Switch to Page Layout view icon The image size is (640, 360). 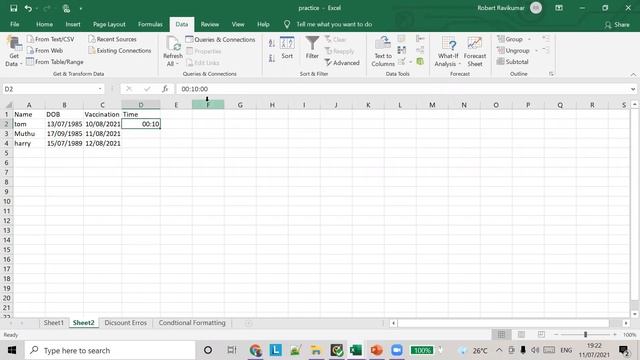[521, 335]
